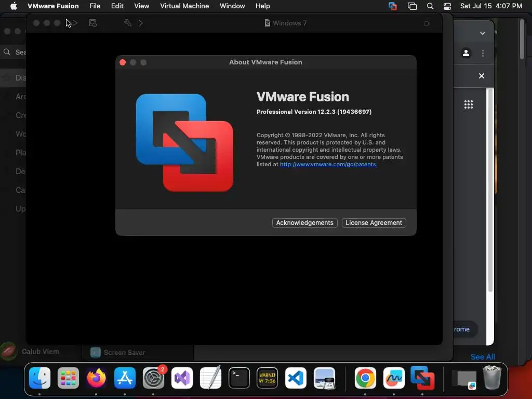Open Terminal from the Dock
The image size is (532, 399).
pos(239,378)
